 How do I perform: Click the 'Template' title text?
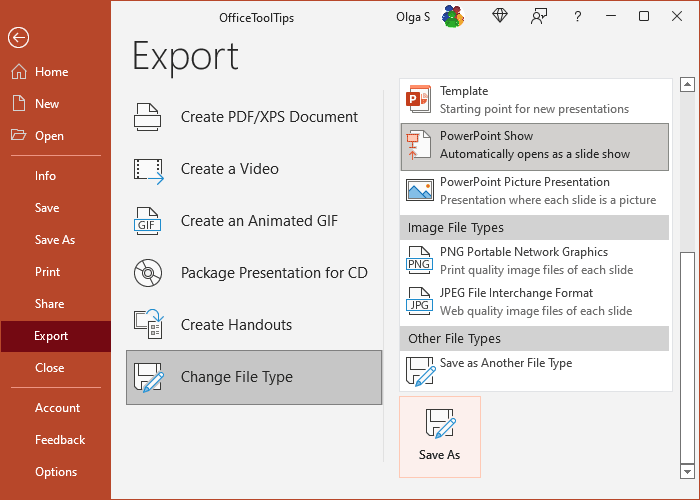(464, 91)
